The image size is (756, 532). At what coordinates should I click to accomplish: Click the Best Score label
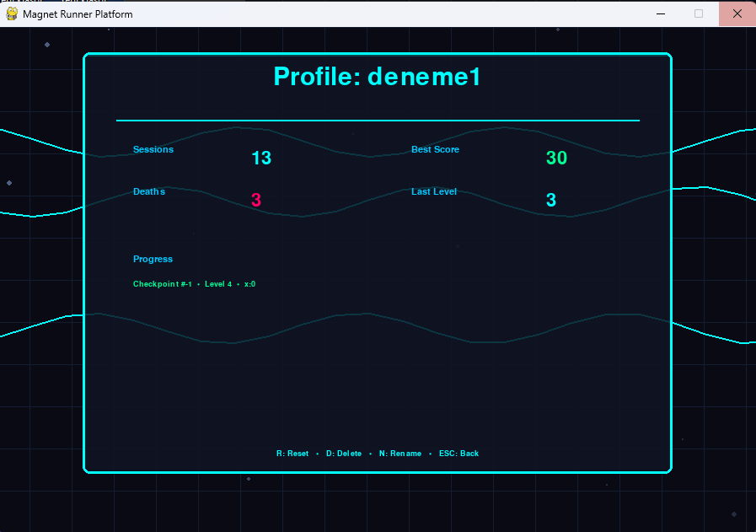[x=435, y=150]
